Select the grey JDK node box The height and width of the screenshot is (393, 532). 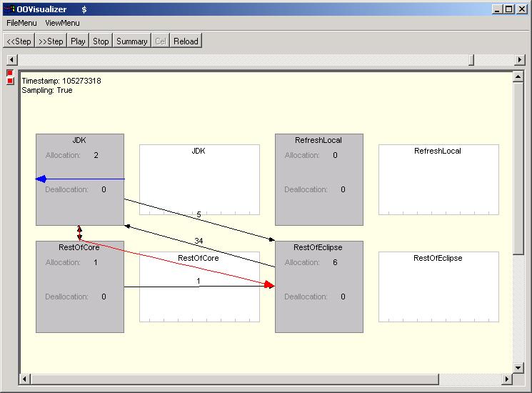coord(80,179)
